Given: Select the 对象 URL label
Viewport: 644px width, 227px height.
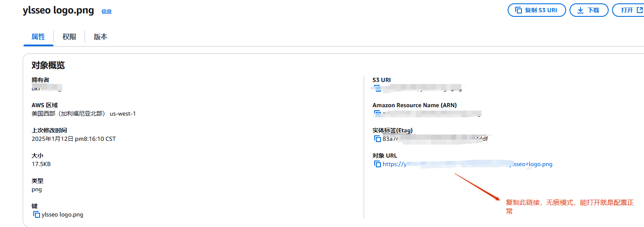Looking at the screenshot, I should click(x=385, y=156).
